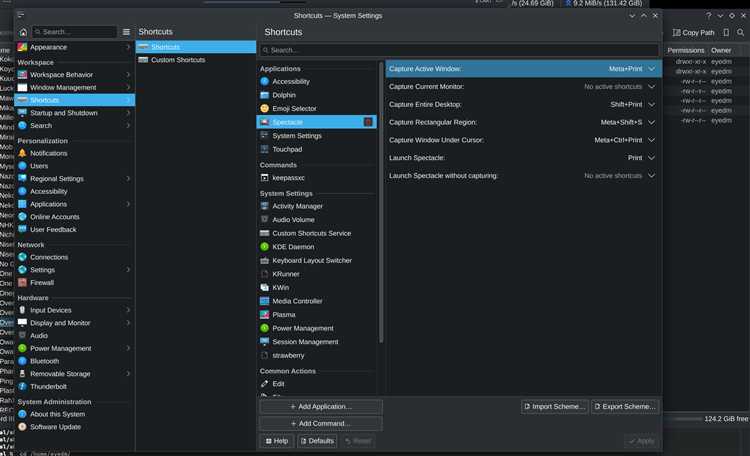Expand Launch Spectacle without capturing row

651,176
